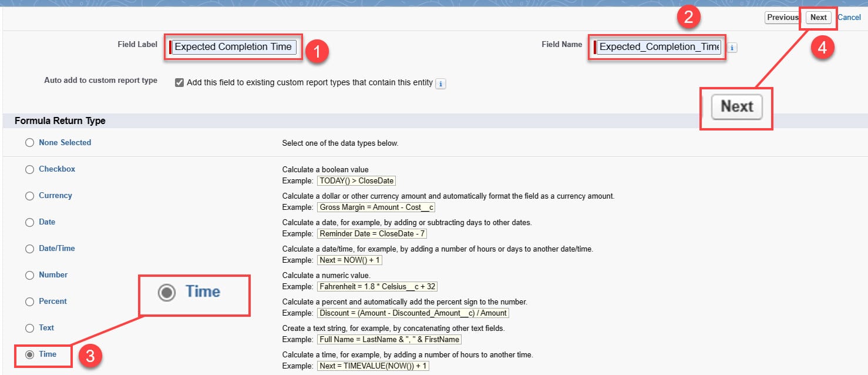Image resolution: width=868 pixels, height=375 pixels.
Task: Click example Gross Margin = Amount - Cost__c
Action: click(x=376, y=207)
